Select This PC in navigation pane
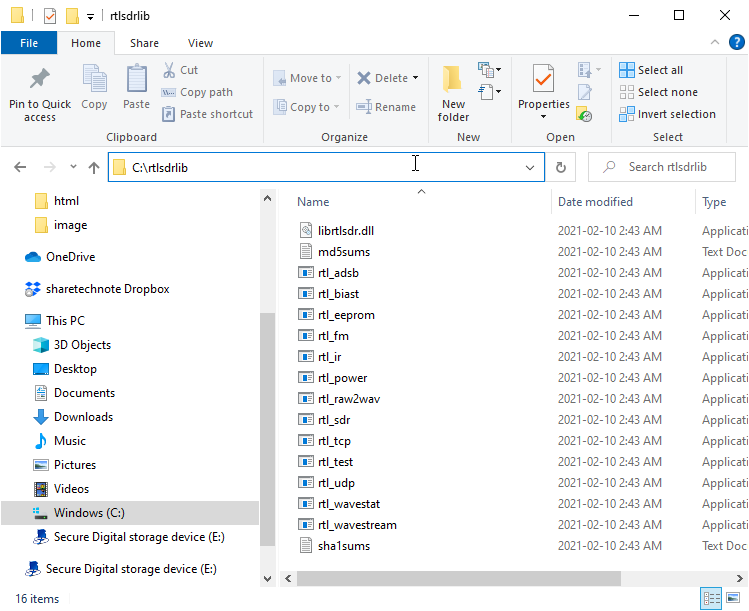 pos(54,321)
